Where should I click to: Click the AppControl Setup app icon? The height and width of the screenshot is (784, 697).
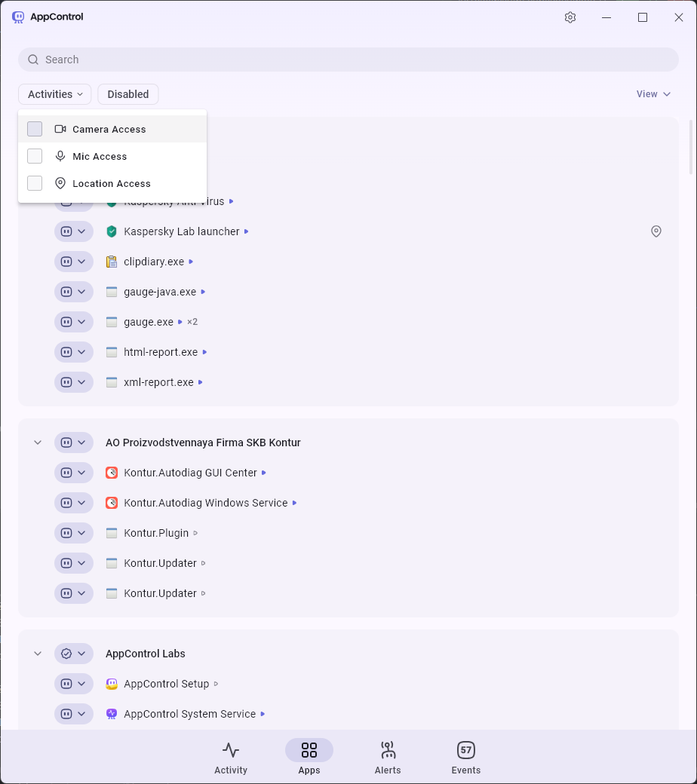[x=112, y=684]
